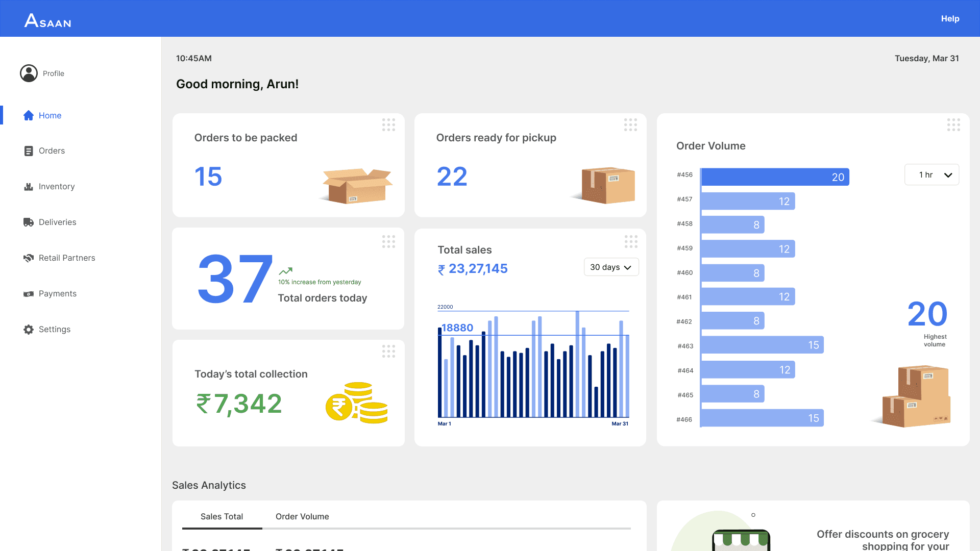Select the Deliveries truck icon
The width and height of the screenshot is (980, 551).
pos(29,222)
